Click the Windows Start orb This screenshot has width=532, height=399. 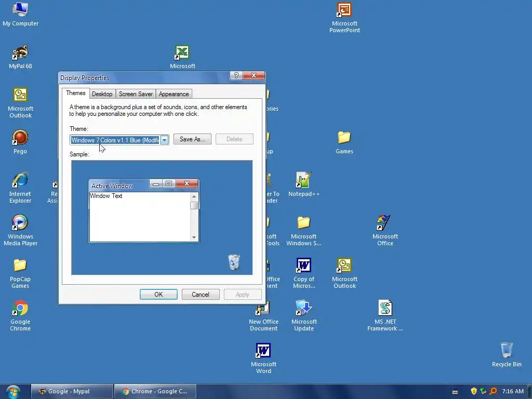(x=13, y=392)
